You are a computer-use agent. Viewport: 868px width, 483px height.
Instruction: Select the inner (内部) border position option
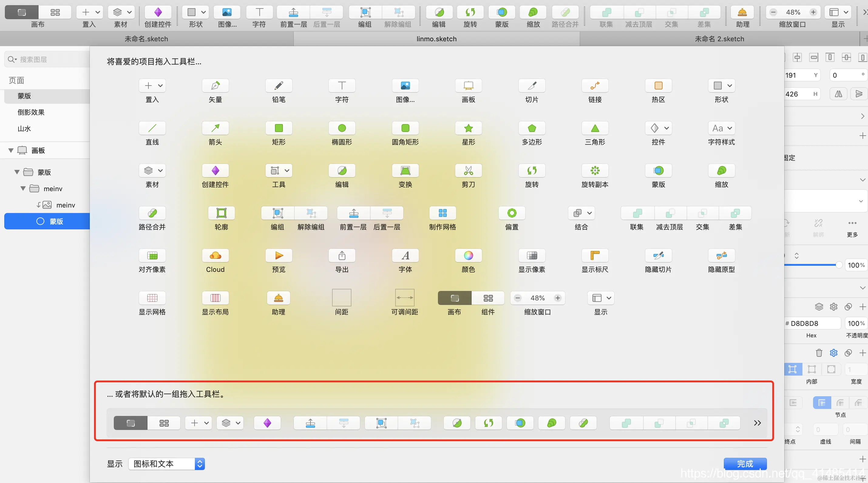(x=792, y=369)
